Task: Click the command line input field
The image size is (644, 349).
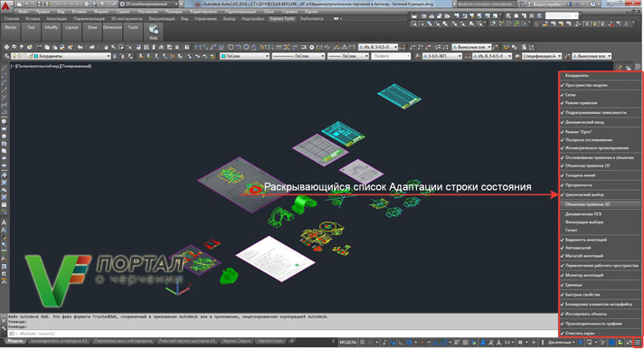Action: pos(283,334)
